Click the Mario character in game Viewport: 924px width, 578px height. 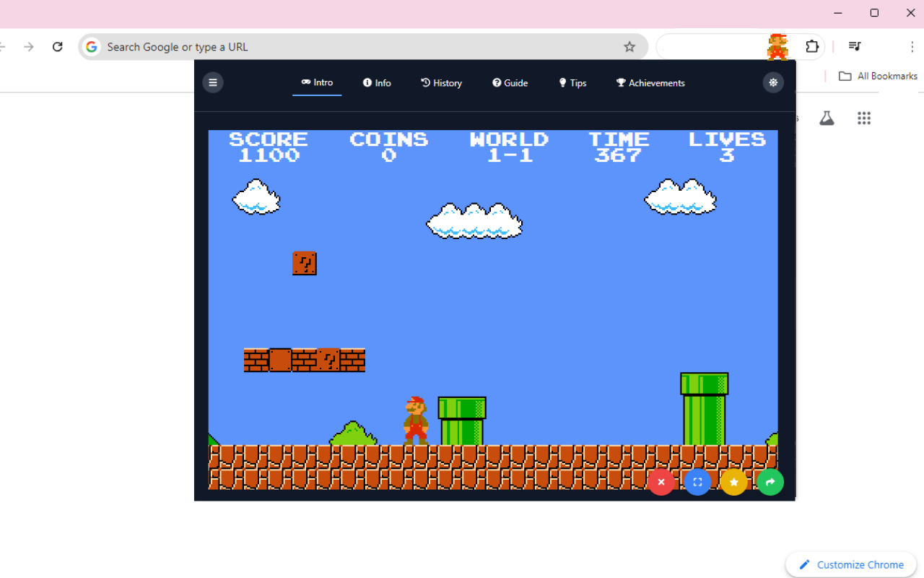coord(416,420)
